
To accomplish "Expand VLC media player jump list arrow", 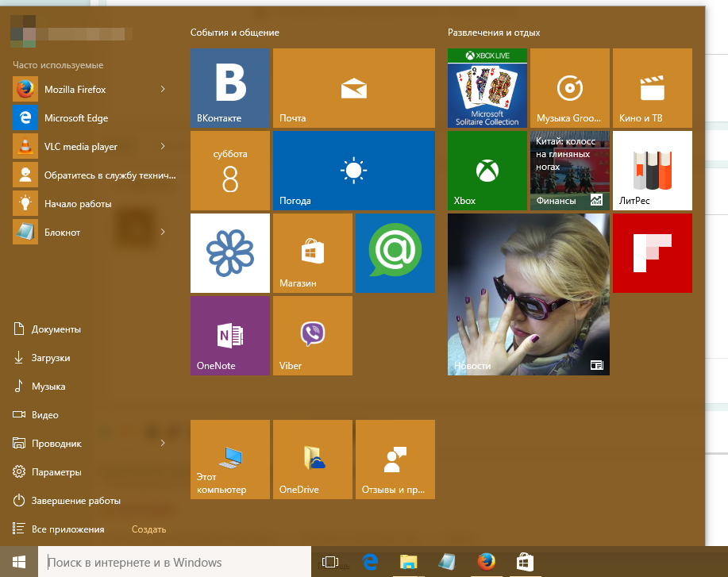I will (163, 147).
